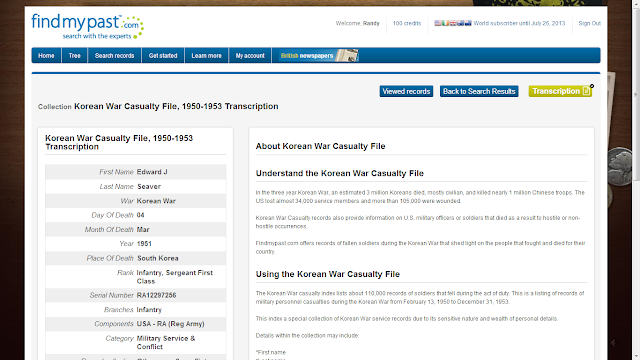Image resolution: width=640 pixels, height=360 pixels.
Task: Select Components value USA - RA (Reg Army)
Action: (x=170, y=324)
